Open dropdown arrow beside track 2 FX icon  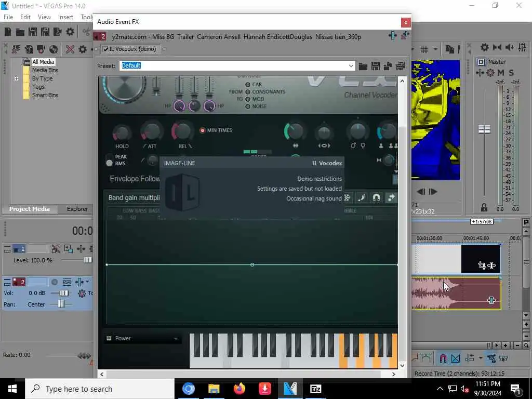tap(87, 282)
